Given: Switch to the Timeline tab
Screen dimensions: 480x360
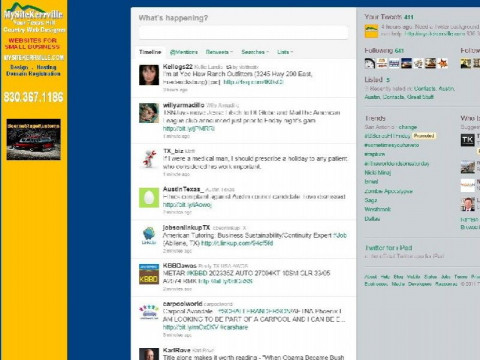Looking at the screenshot, I should (150, 52).
